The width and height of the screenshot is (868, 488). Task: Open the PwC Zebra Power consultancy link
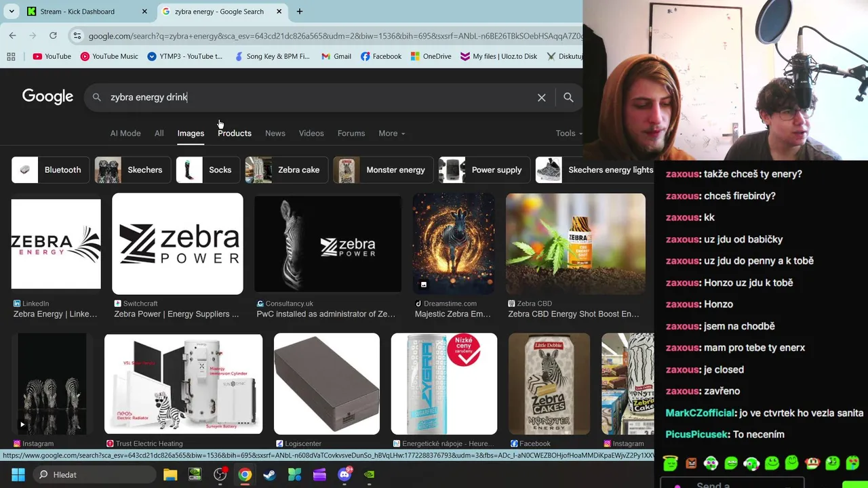(325, 314)
